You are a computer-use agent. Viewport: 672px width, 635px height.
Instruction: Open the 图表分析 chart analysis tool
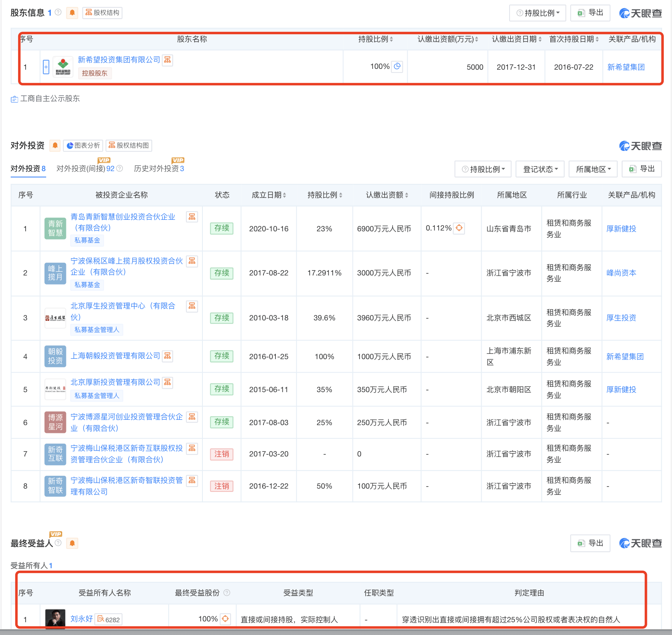pos(82,146)
